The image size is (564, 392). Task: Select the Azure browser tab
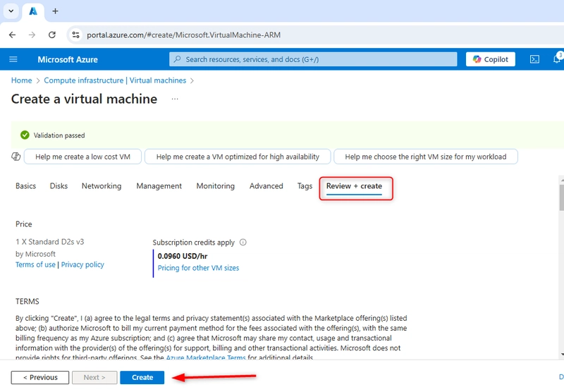pyautogui.click(x=33, y=11)
